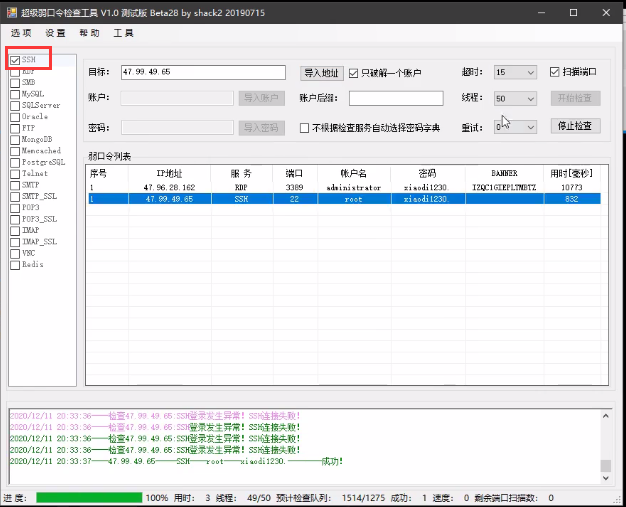Screen dimensions: 626x507
Task: Toggle the 只破解一个账户 checkbox
Action: click(353, 73)
